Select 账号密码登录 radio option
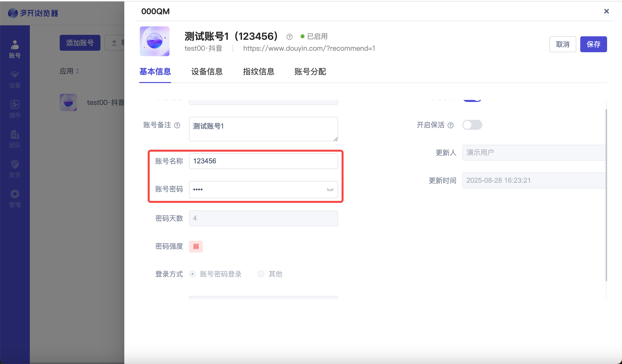The image size is (622, 364). 192,274
